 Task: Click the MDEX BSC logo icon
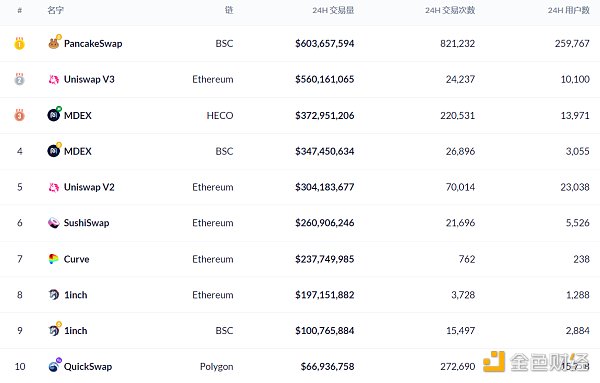pos(54,150)
